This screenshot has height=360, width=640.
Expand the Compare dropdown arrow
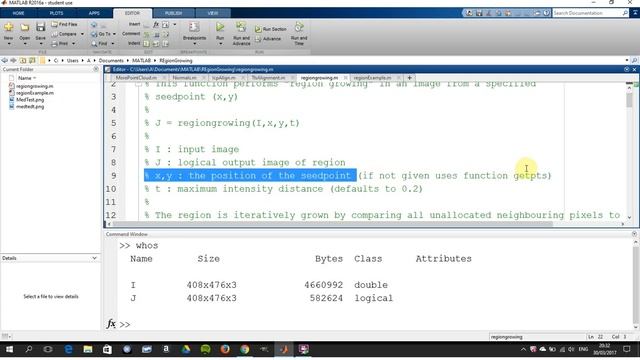point(82,34)
